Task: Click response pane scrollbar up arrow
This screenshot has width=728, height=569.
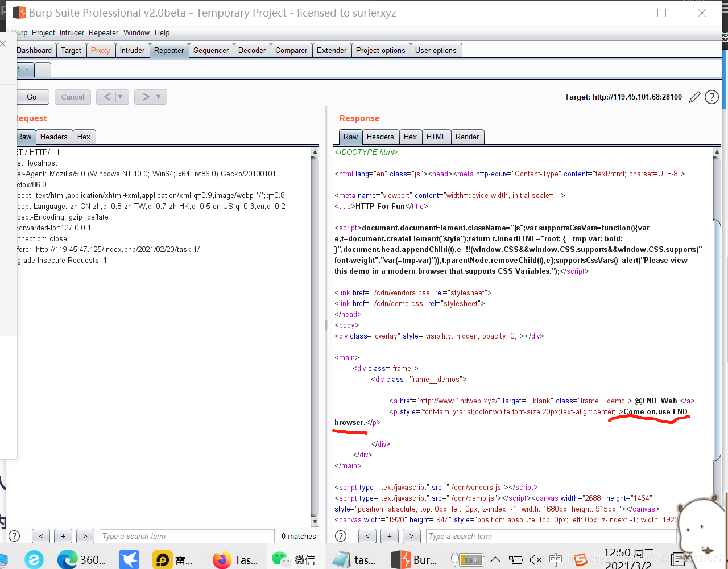Action: pos(717,152)
